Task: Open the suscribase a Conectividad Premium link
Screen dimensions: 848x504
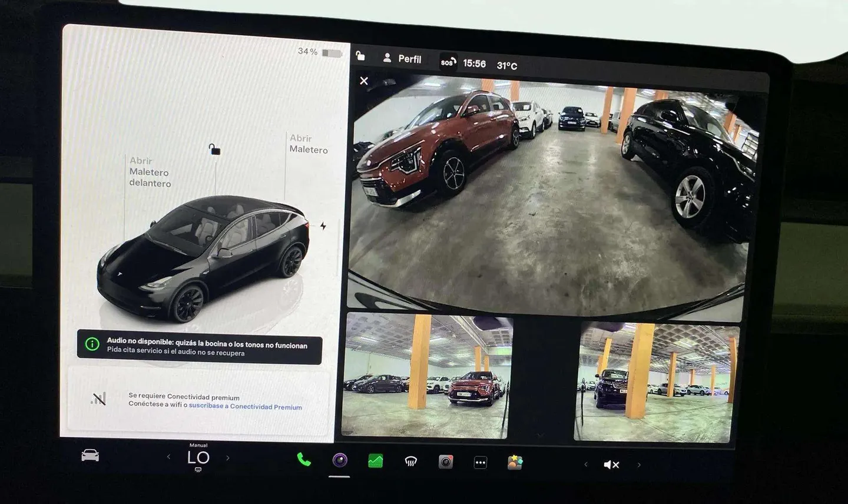Action: 244,407
